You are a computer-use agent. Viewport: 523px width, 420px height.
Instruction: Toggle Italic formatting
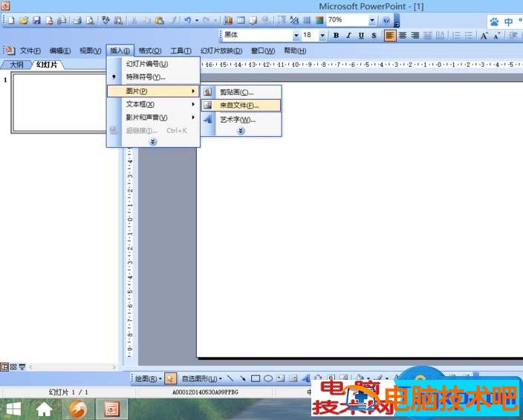click(348, 36)
